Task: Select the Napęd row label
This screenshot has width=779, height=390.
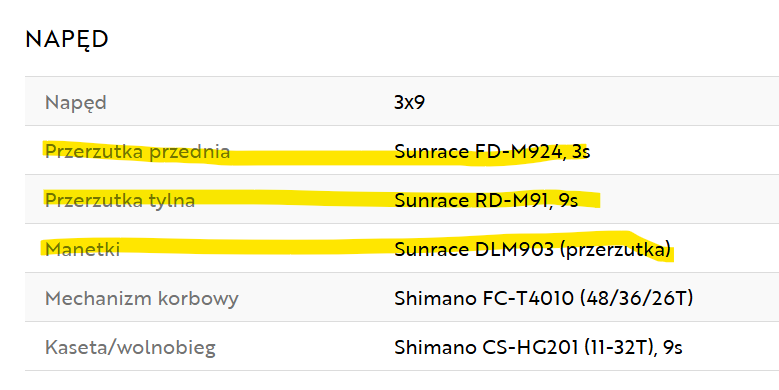Action: pos(76,103)
